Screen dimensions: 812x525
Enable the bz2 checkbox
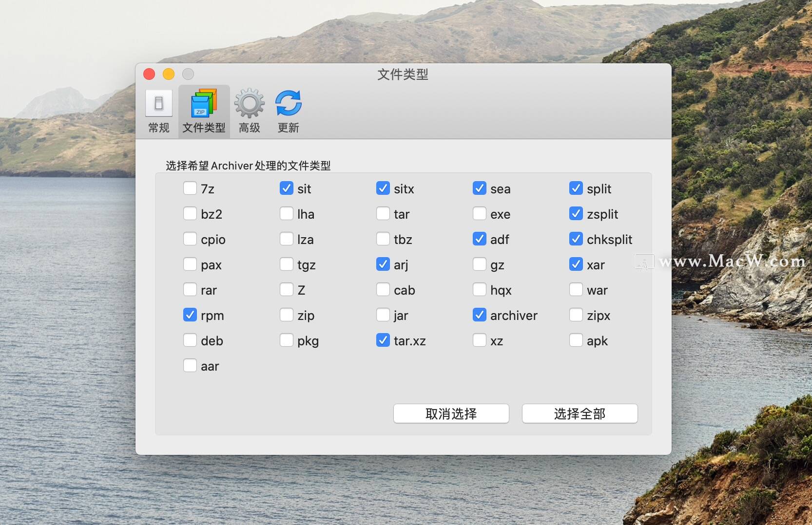(190, 213)
